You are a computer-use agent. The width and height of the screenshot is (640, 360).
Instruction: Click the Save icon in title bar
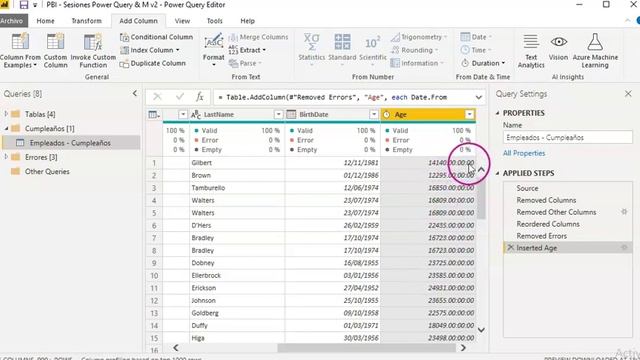(24, 5)
